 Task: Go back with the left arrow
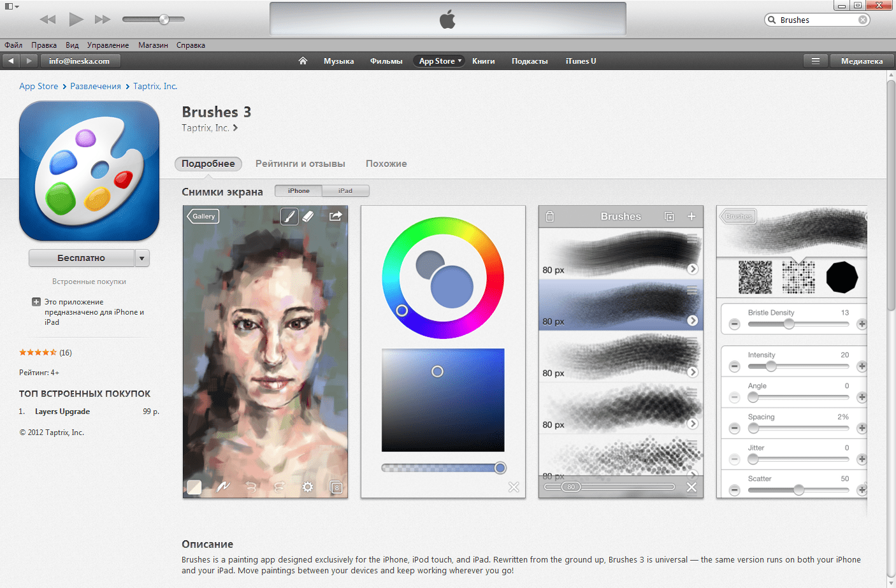coord(11,61)
